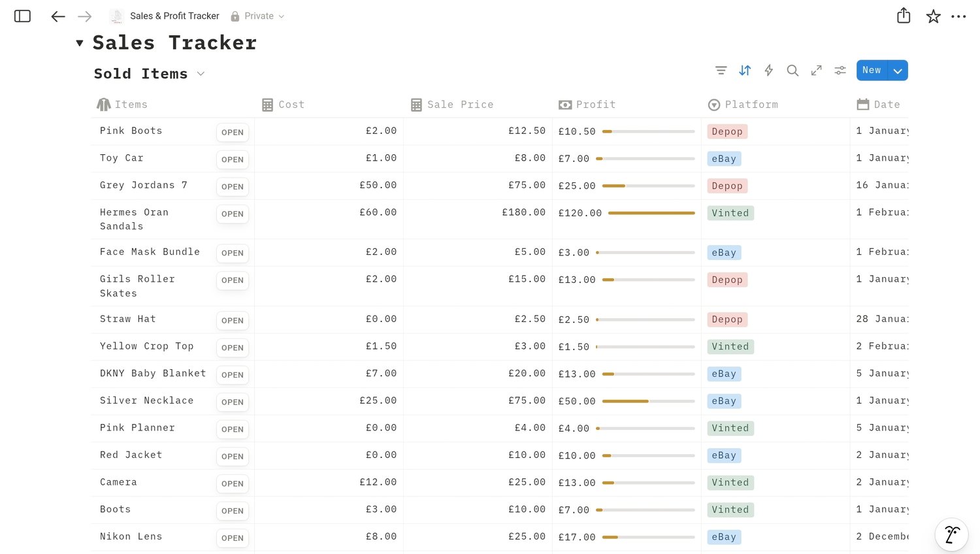
Task: Go back with the left arrow
Action: 58,16
